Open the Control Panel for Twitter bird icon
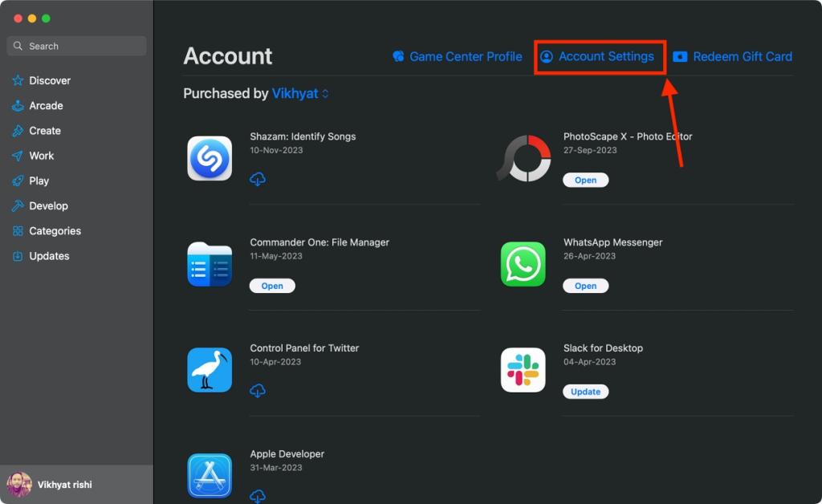Viewport: 822px width, 504px height. [x=210, y=370]
